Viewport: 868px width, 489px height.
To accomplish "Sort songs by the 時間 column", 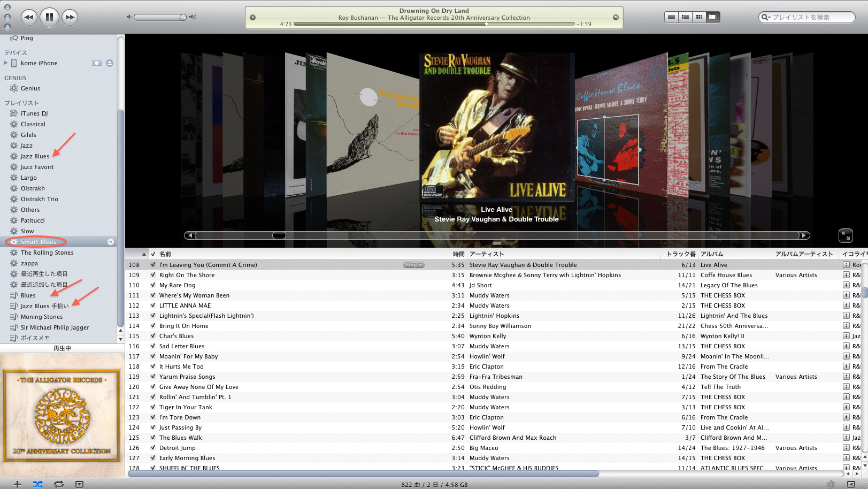I will pos(459,254).
